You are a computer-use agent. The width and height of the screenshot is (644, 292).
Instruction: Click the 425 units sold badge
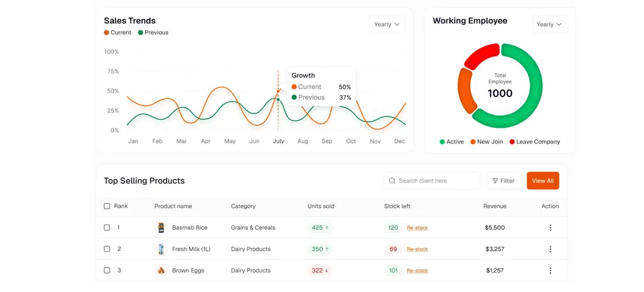[x=320, y=227]
